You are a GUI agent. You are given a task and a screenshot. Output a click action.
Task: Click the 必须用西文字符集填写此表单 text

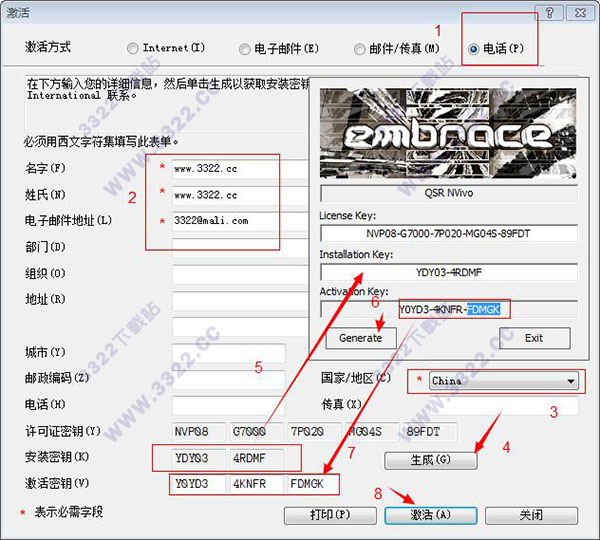tap(101, 142)
